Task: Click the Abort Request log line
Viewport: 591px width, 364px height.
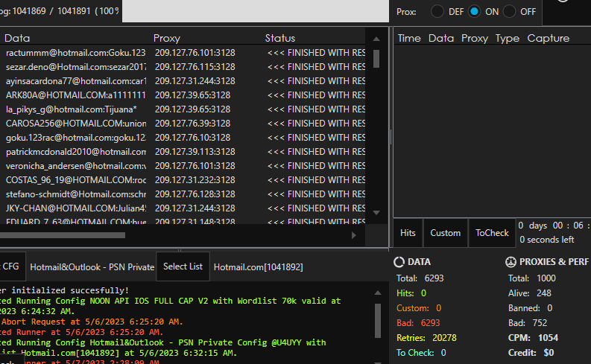Action: point(92,322)
